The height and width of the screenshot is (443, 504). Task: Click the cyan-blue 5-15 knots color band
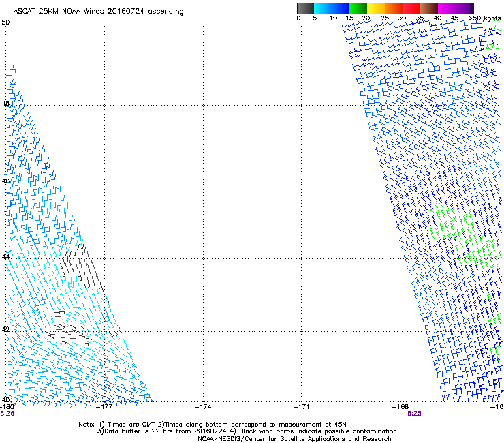point(332,8)
